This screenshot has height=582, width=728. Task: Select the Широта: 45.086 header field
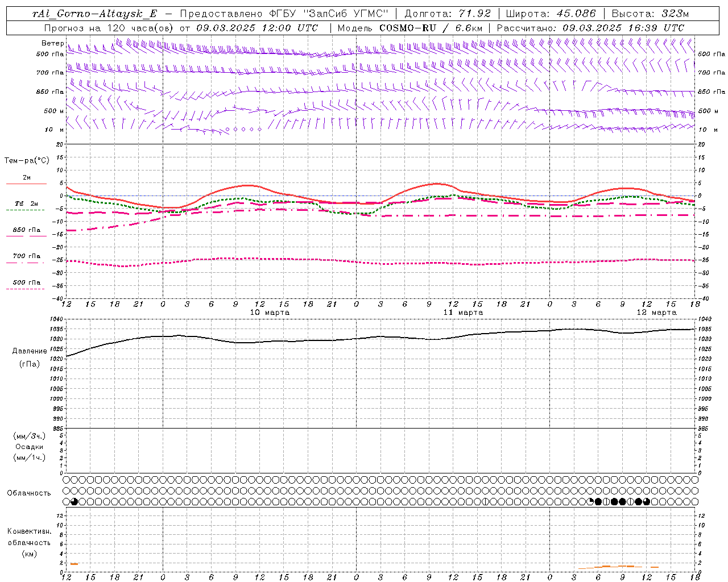(551, 14)
